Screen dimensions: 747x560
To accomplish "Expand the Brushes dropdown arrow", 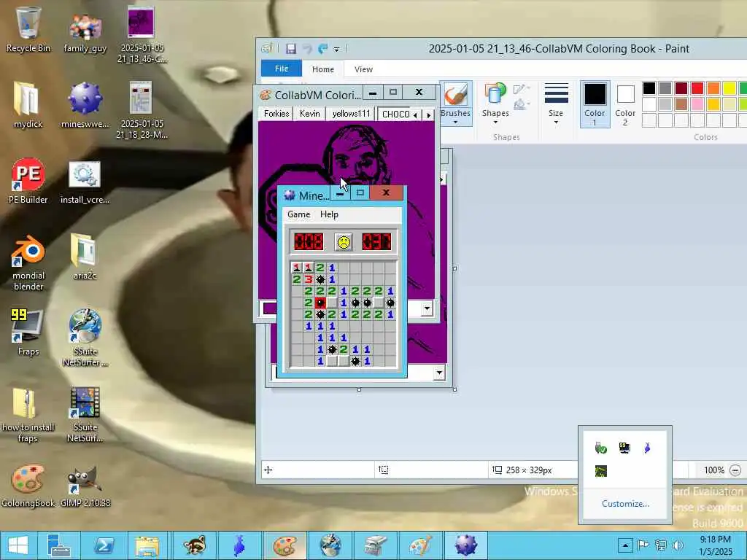I will (x=455, y=122).
